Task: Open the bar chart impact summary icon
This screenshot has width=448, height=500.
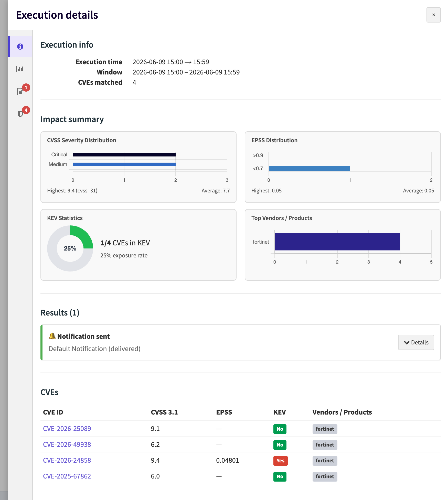Action: 20,69
